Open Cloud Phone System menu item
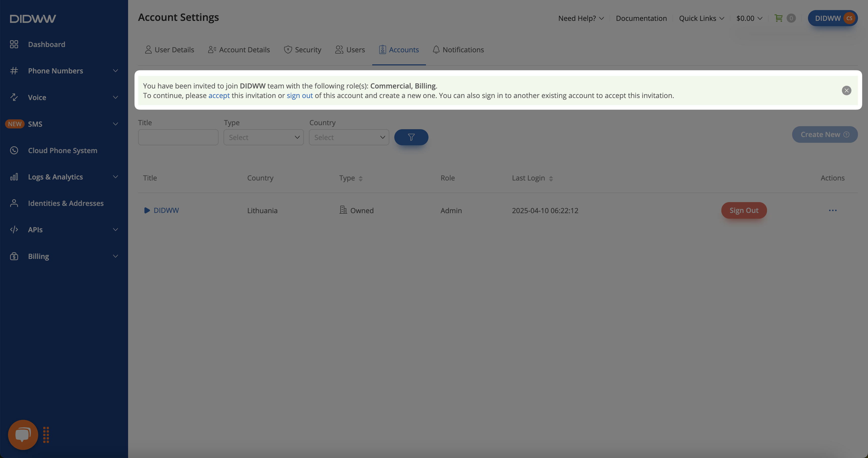This screenshot has height=458, width=868. point(63,150)
